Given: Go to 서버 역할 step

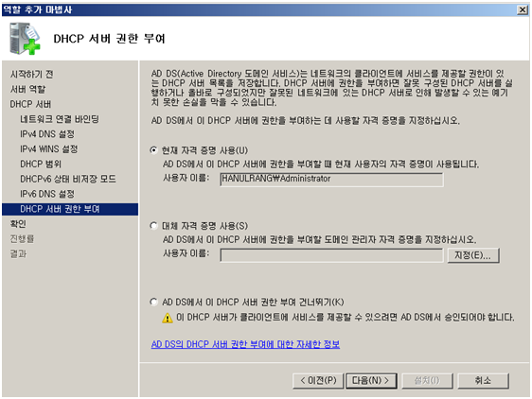Looking at the screenshot, I should point(27,89).
